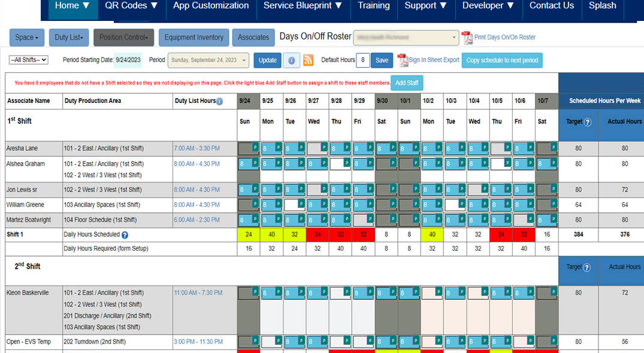Click the info icon next to Duty List Hours
The width and height of the screenshot is (644, 353).
[219, 102]
